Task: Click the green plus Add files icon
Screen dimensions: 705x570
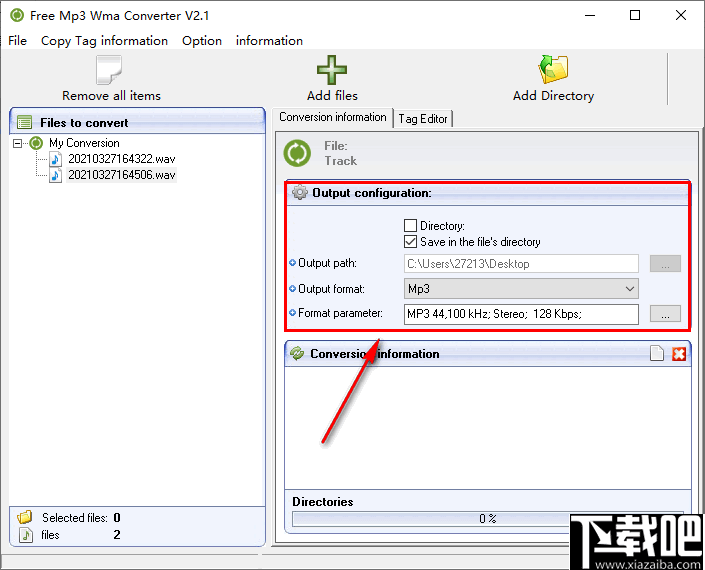Action: (x=332, y=70)
